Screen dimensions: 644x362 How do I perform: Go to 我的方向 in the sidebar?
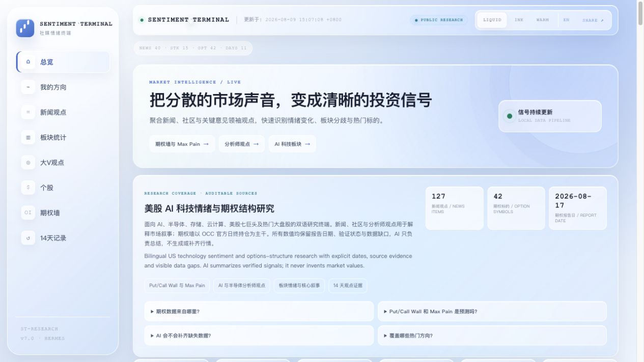[x=63, y=87]
